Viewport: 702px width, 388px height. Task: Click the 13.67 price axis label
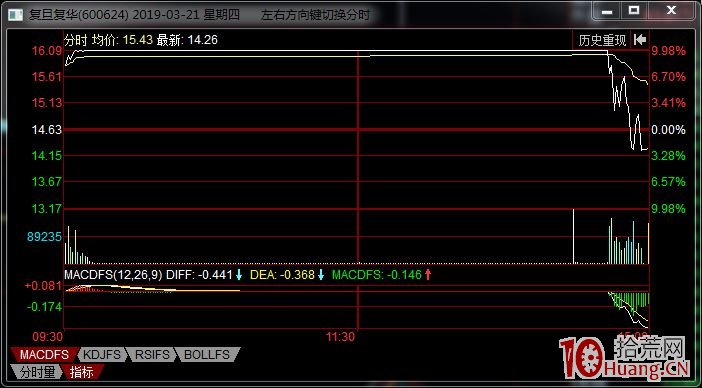(x=47, y=182)
